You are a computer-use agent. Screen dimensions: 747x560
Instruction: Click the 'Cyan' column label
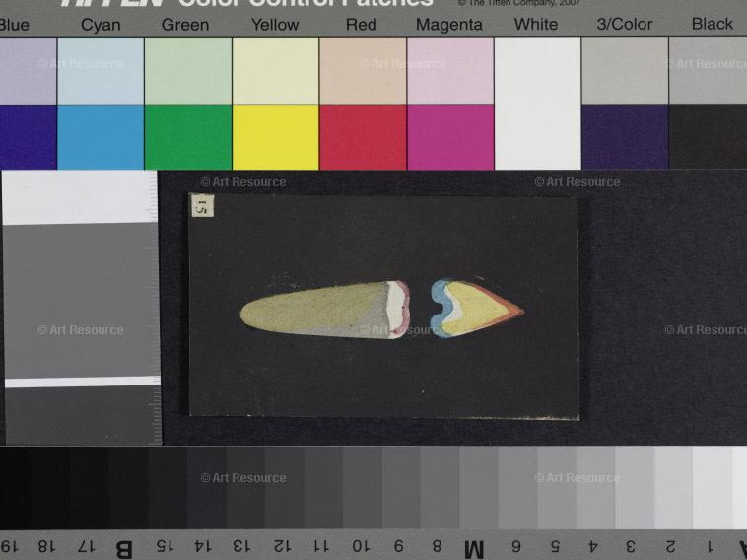pos(101,25)
